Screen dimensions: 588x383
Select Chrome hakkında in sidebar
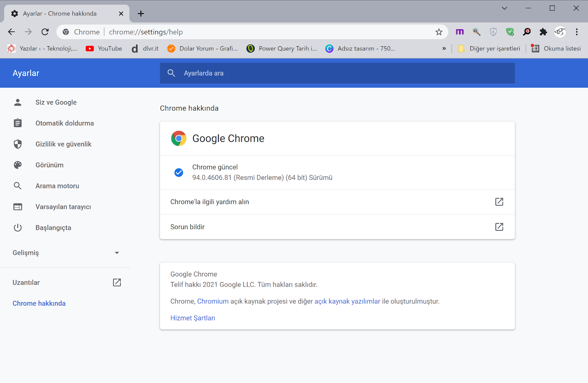point(39,304)
